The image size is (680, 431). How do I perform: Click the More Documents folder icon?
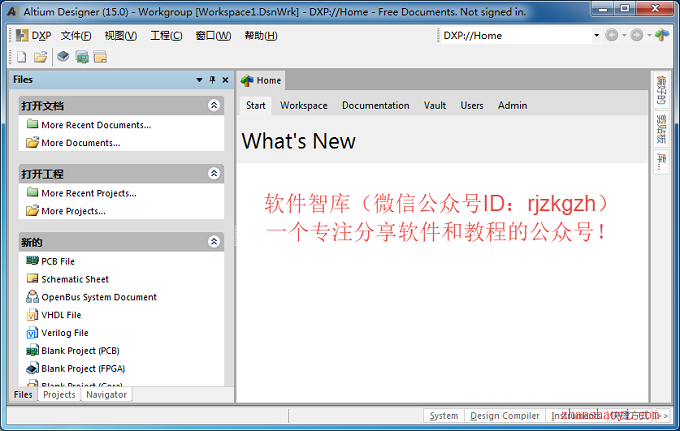point(32,142)
